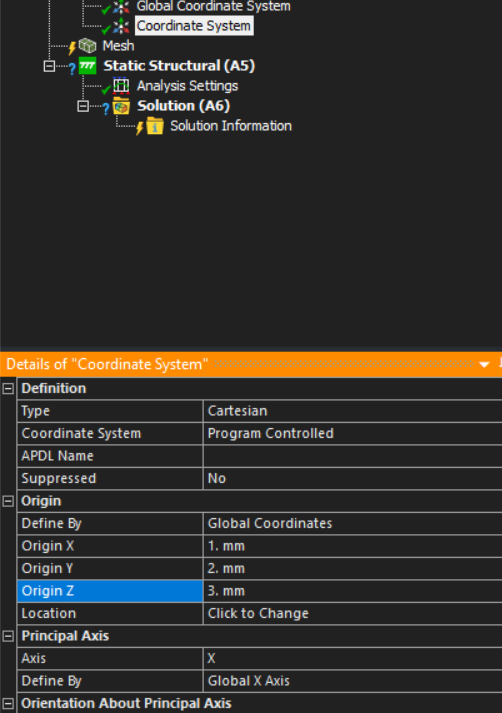Collapse the Static Structural (A5) tree node
502x713 pixels.
point(49,66)
